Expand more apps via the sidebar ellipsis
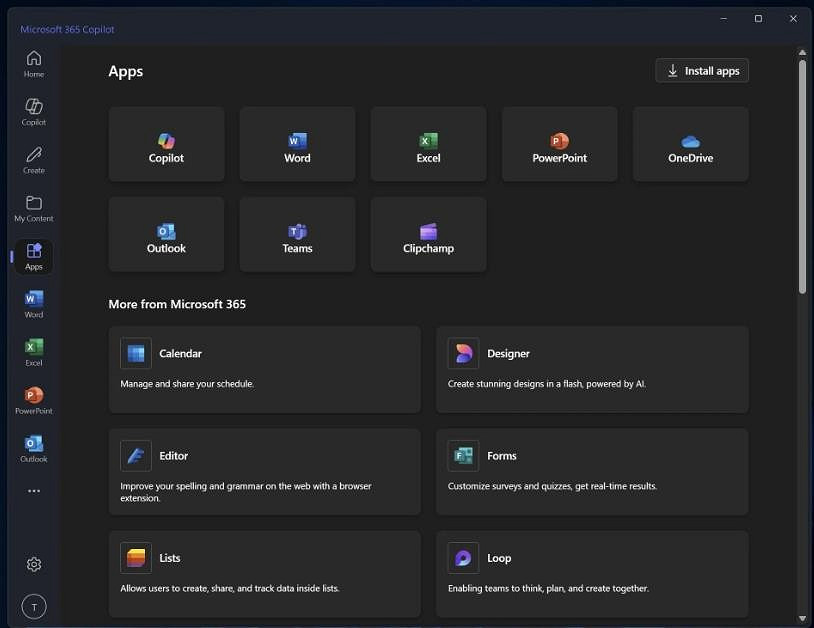Image resolution: width=814 pixels, height=628 pixels. point(33,491)
